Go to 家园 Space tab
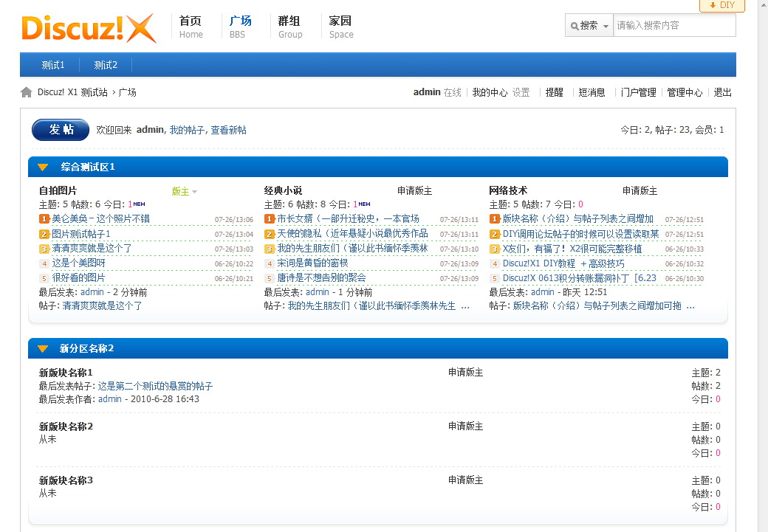This screenshot has height=532, width=768. (x=341, y=27)
